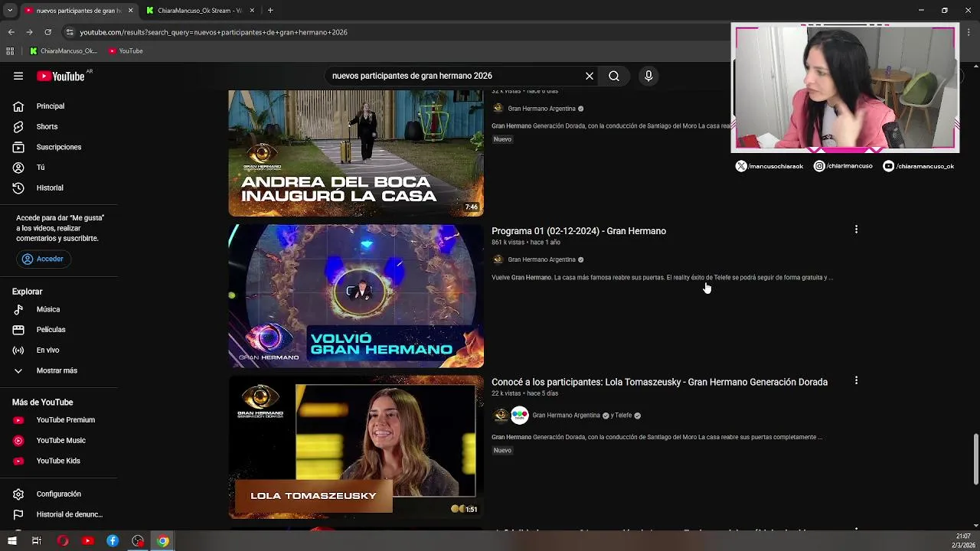Screen dimensions: 980x551
Task: Go forward with the browser forward arrow
Action: pyautogui.click(x=29, y=32)
